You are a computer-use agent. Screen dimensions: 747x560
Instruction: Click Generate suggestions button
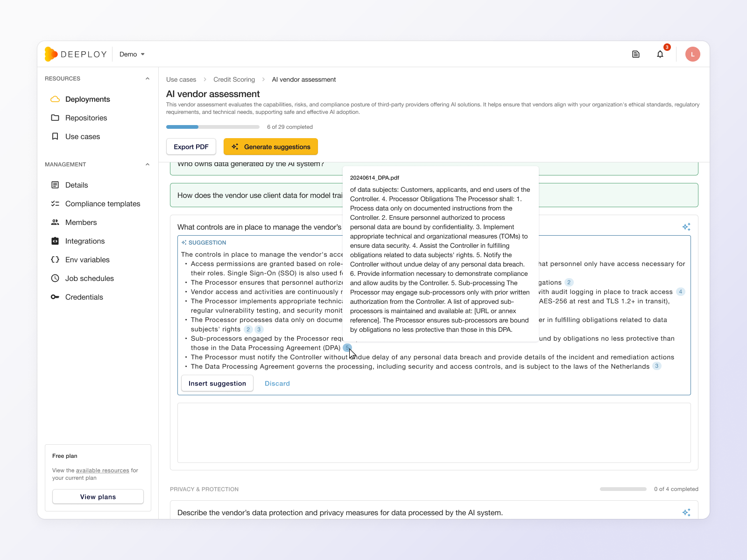(x=271, y=147)
